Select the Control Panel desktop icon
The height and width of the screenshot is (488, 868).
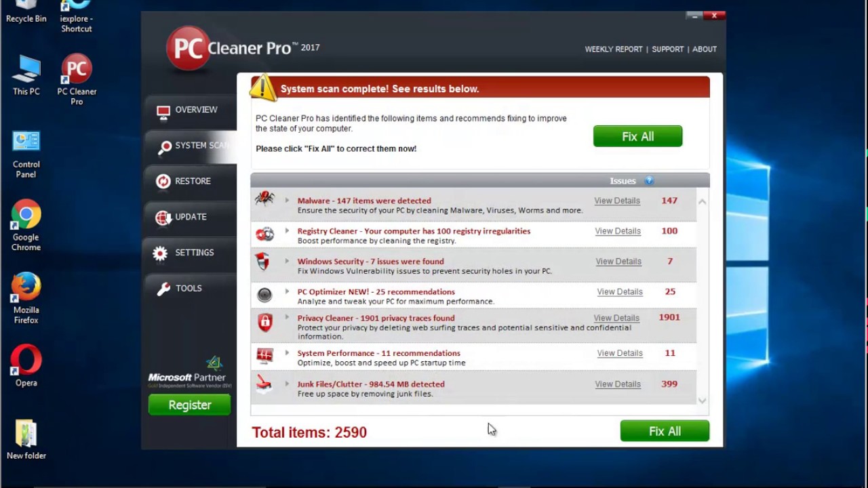pyautogui.click(x=26, y=154)
